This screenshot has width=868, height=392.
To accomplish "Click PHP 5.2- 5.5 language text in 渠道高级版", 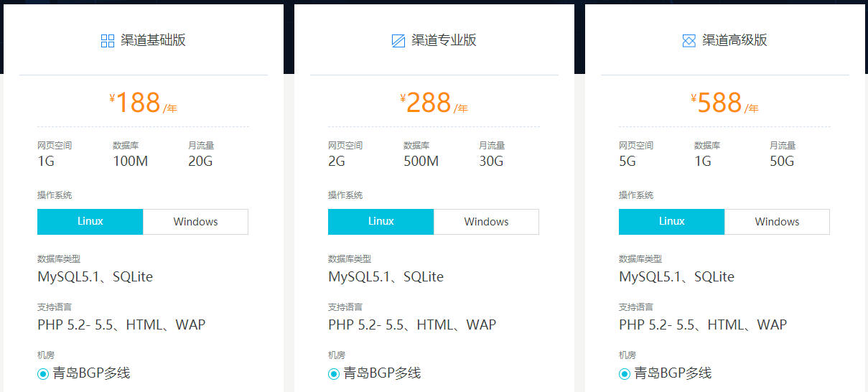I will [x=657, y=325].
